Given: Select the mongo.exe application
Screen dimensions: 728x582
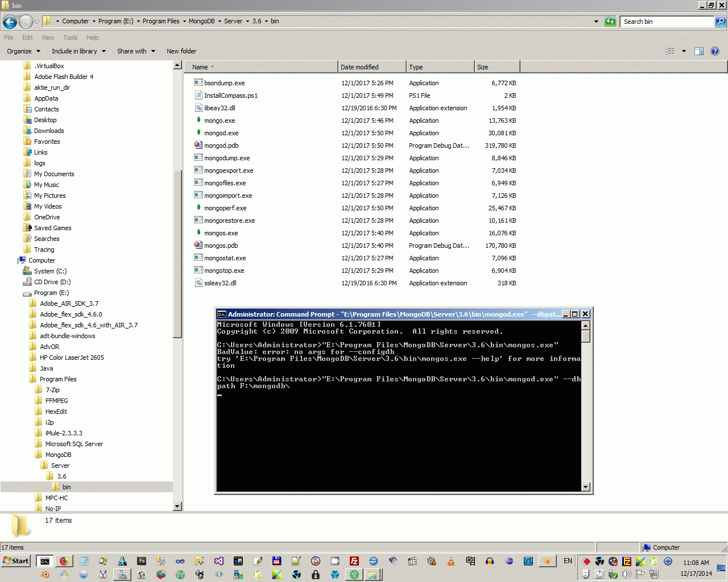Looking at the screenshot, I should click(220, 120).
